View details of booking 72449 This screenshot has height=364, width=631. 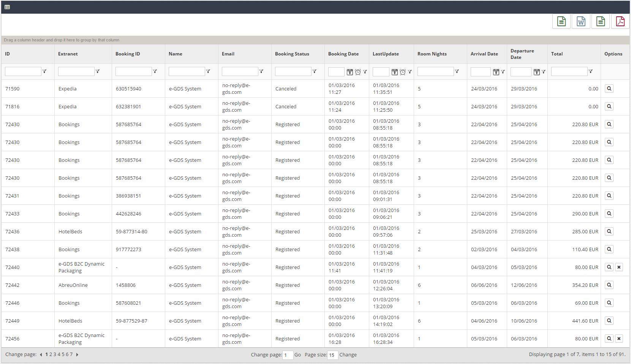point(609,321)
